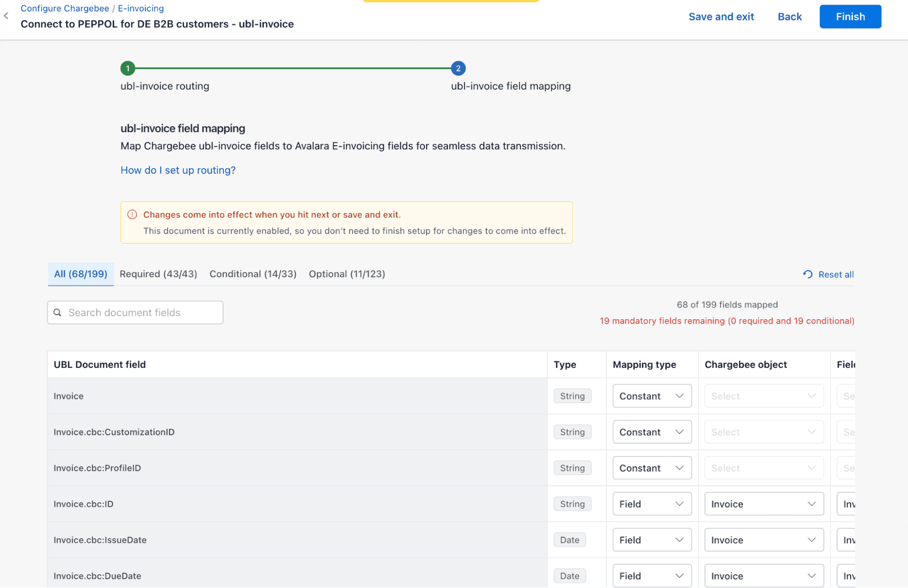Switch to the Required (43/43) tab
908x588 pixels.
[x=158, y=274]
